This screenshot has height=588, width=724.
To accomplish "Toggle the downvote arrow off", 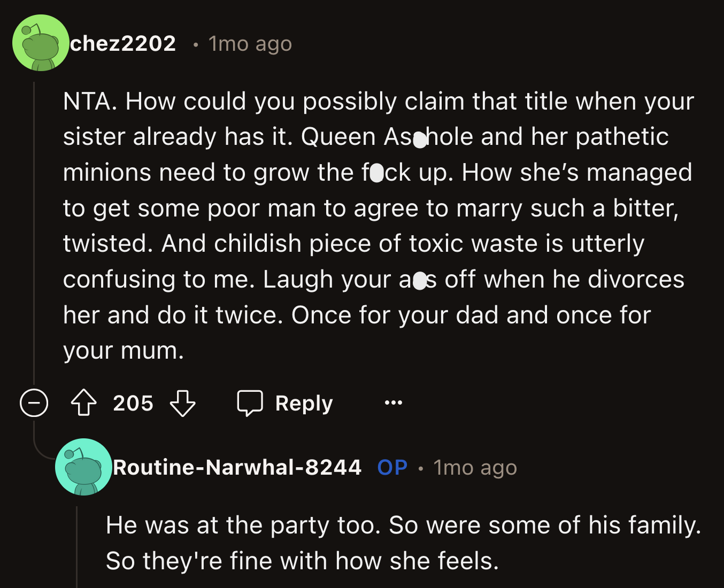I will point(182,404).
